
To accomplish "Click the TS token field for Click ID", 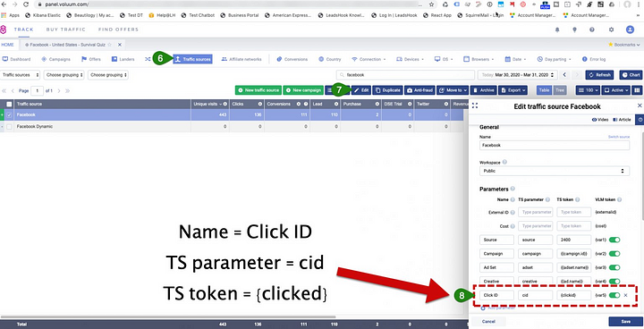I will 573,295.
